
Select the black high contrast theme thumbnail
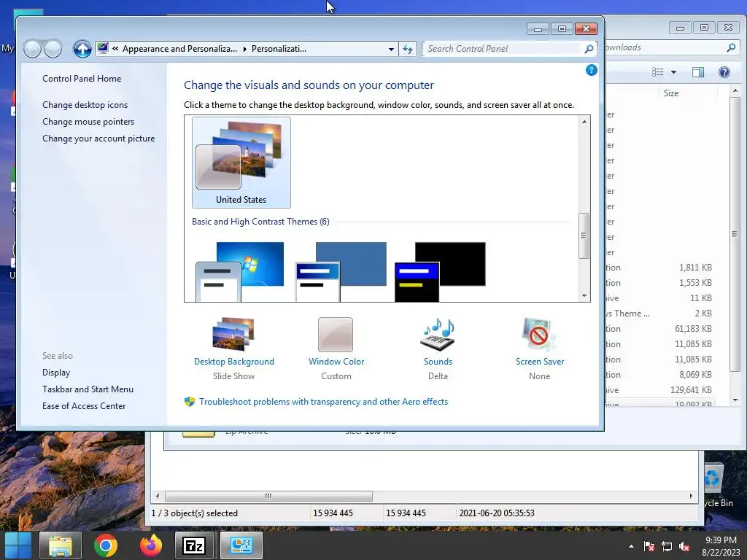(x=440, y=271)
